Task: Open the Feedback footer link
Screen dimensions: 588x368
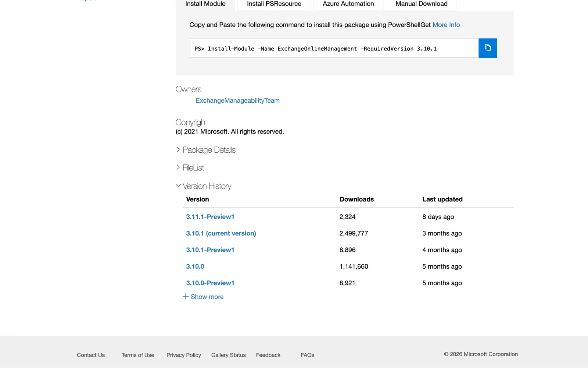Action: (268, 355)
